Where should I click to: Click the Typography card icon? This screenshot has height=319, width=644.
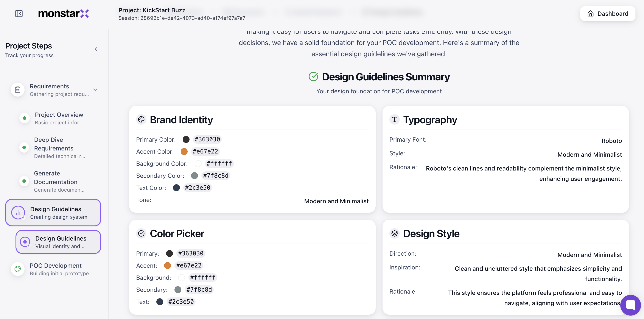pos(395,119)
